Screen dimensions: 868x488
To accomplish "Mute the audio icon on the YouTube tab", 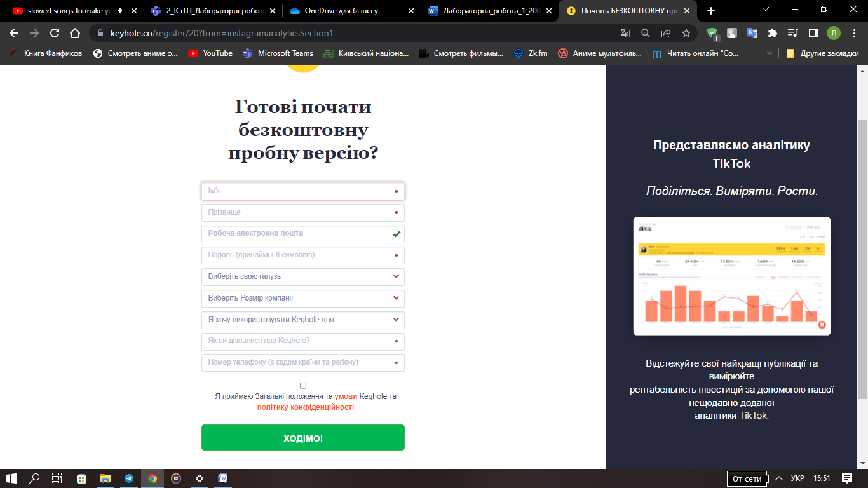I will coord(121,11).
